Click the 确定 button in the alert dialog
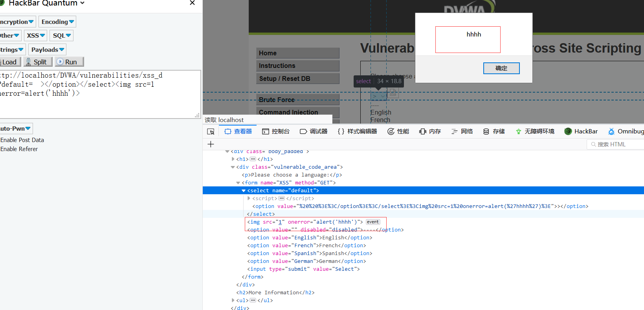 501,68
